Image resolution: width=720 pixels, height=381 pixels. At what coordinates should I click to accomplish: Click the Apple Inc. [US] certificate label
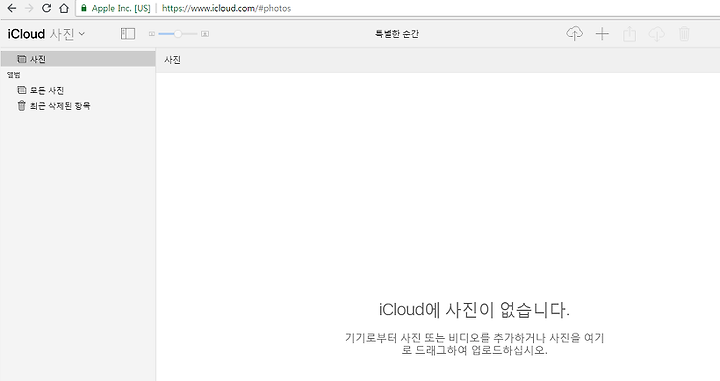coord(121,8)
